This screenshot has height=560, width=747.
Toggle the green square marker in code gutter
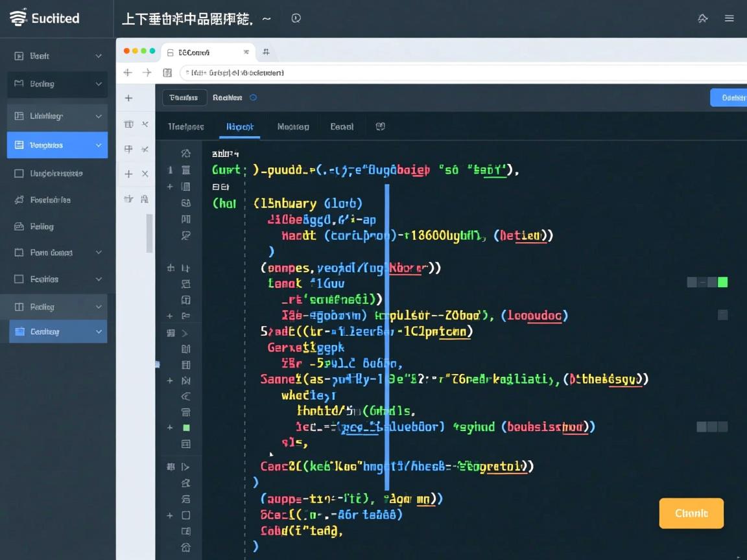[x=186, y=428]
